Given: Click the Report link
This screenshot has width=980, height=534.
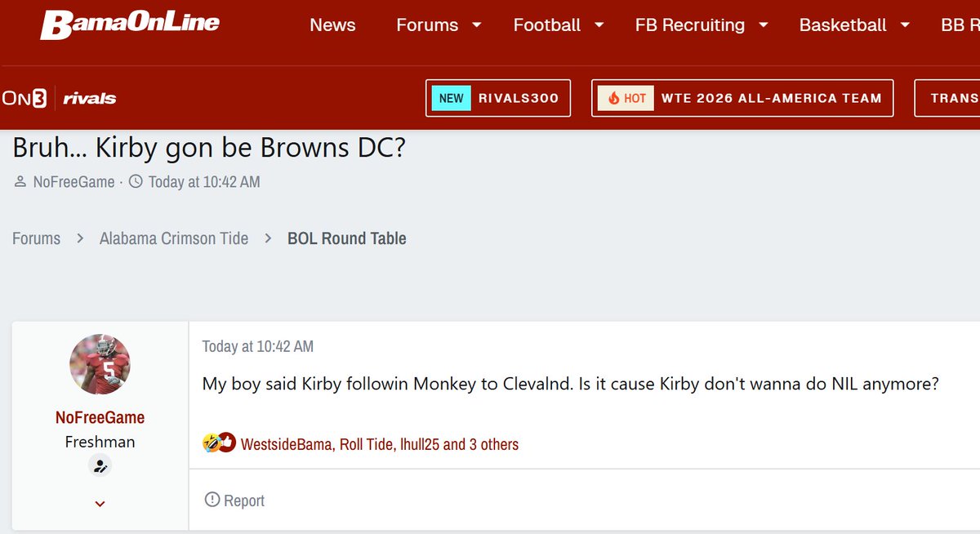Looking at the screenshot, I should click(x=243, y=501).
